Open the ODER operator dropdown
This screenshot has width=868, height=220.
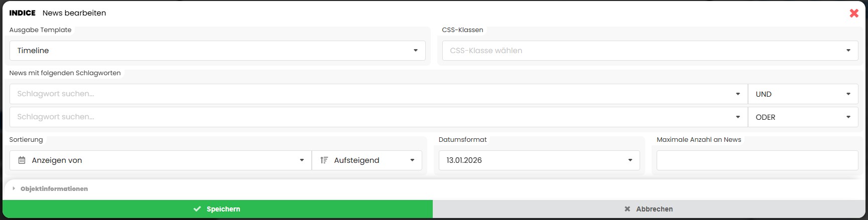803,117
